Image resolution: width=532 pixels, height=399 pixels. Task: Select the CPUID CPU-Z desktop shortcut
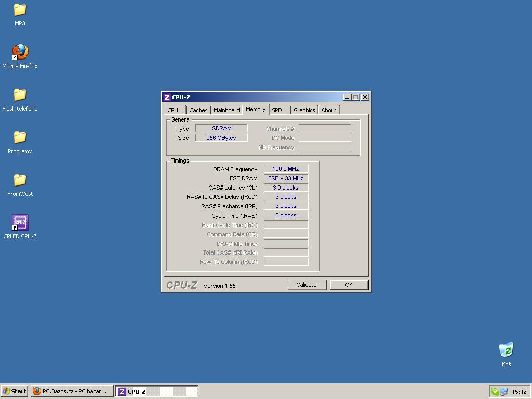20,222
